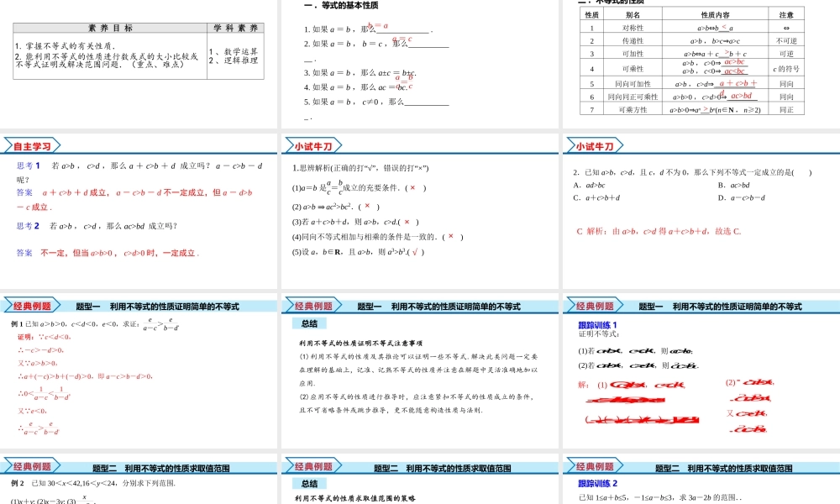
Task: Click the 素养目标 table header
Action: (x=110, y=28)
